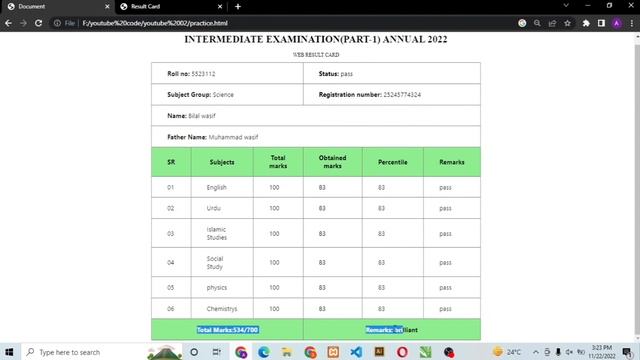Screen dimensions: 640x360
Task: Open site information icon beside File
Action: click(57, 23)
